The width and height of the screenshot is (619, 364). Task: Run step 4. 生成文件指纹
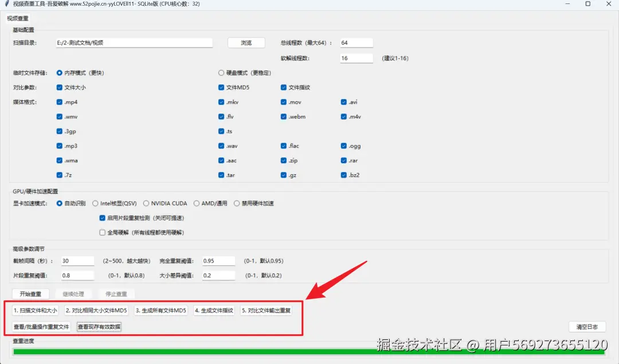pos(214,311)
